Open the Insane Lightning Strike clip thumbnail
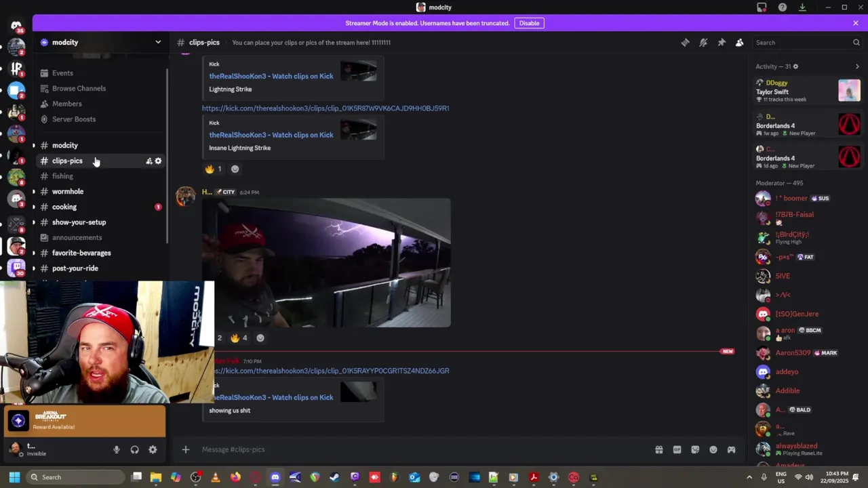 tap(358, 130)
